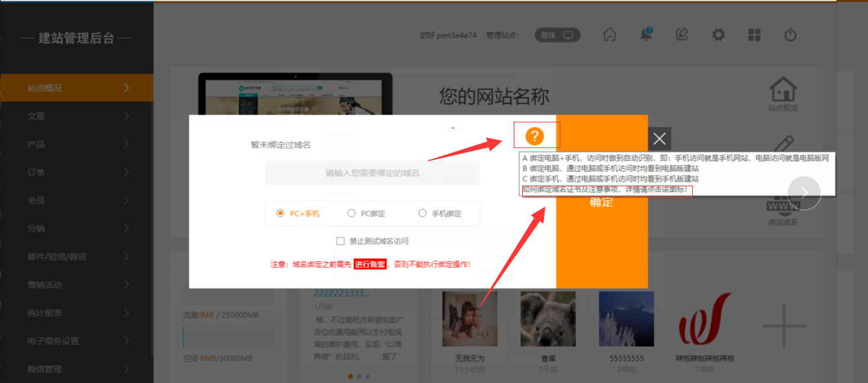This screenshot has width=868, height=383.
Task: Expand the 文章 sidebar menu
Action: click(x=76, y=116)
